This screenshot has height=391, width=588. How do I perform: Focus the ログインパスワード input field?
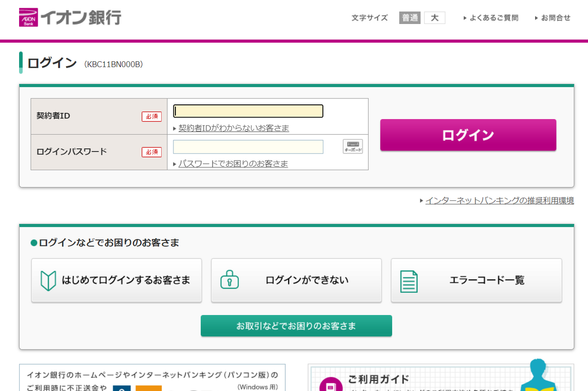click(x=248, y=147)
